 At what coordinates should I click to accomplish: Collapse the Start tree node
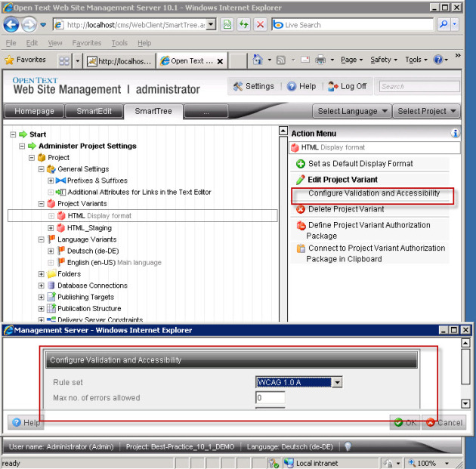[13, 134]
